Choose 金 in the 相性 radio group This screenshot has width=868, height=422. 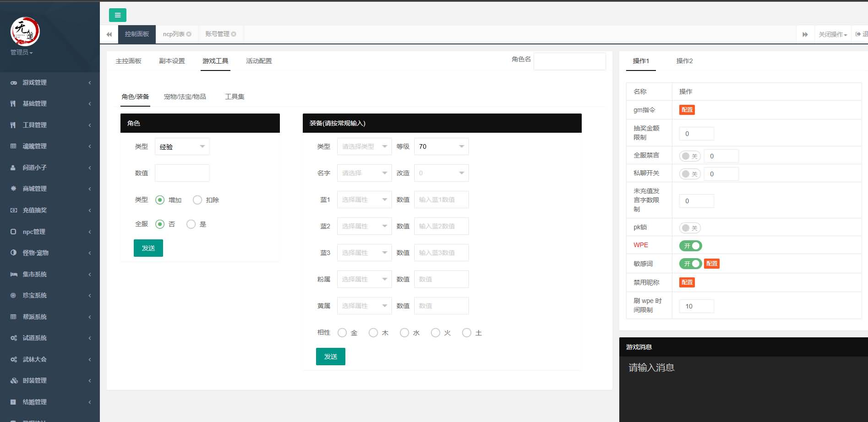click(x=342, y=333)
